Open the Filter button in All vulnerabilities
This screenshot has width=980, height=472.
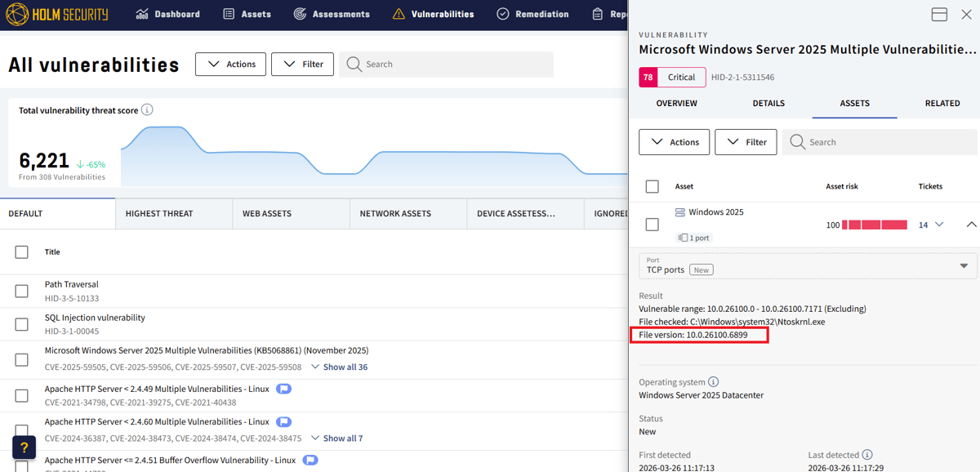coord(302,65)
